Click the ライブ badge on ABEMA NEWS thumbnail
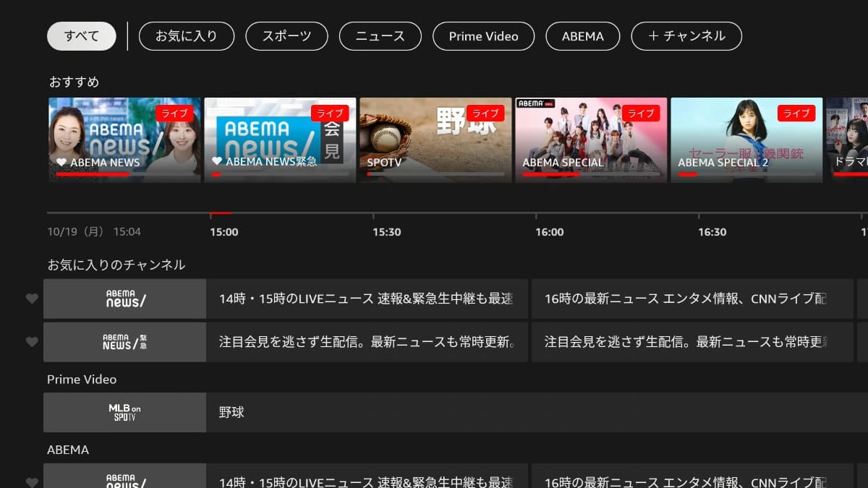Screen dimensions: 868x488 click(x=174, y=114)
